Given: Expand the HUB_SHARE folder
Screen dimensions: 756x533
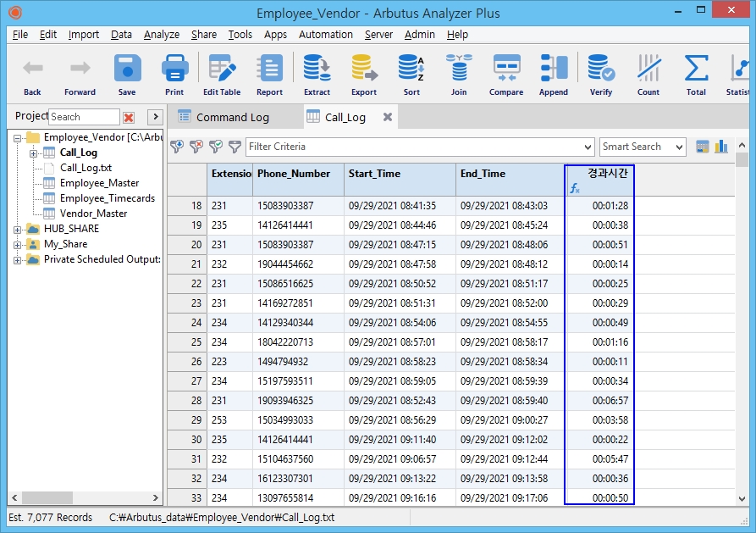Looking at the screenshot, I should (18, 230).
